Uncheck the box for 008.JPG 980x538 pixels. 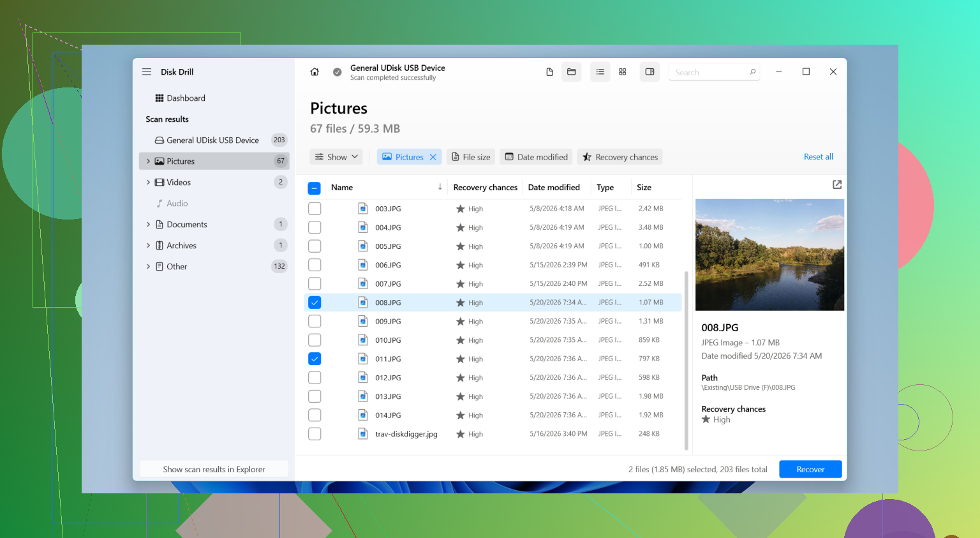tap(315, 303)
